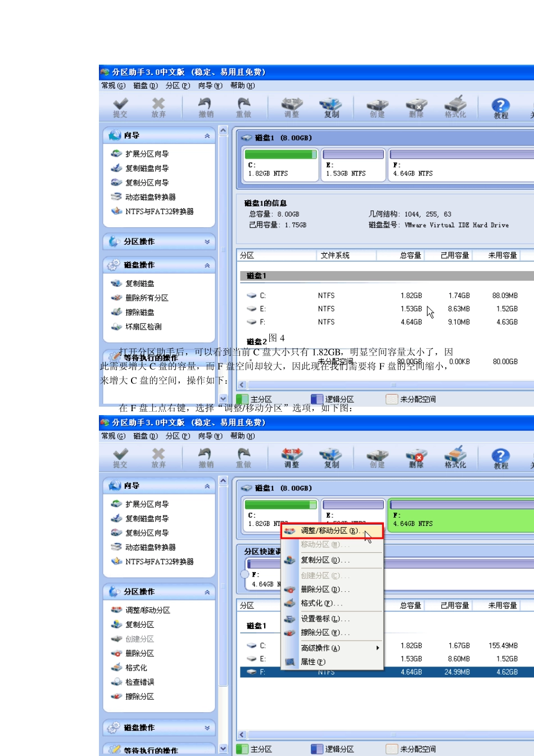This screenshot has width=534, height=756.
Task: Expand 分区操作 panel chevron in upper screenshot
Action: (x=207, y=242)
